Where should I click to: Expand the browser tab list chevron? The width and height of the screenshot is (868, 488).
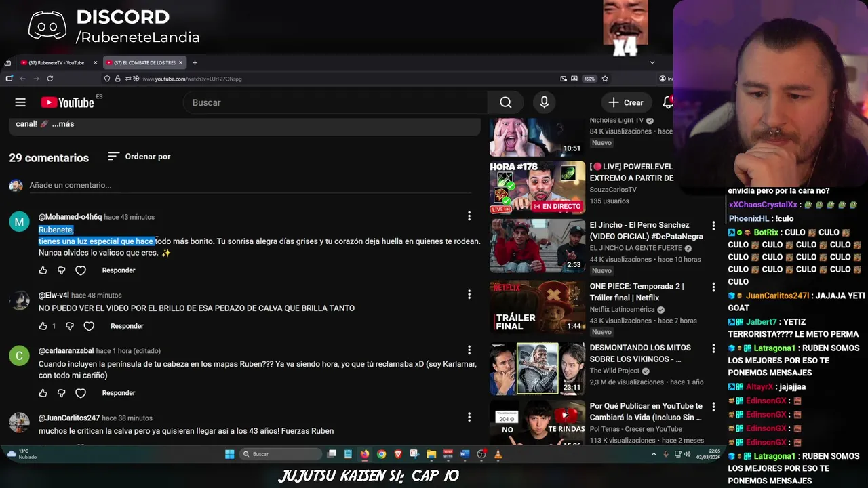pos(652,62)
